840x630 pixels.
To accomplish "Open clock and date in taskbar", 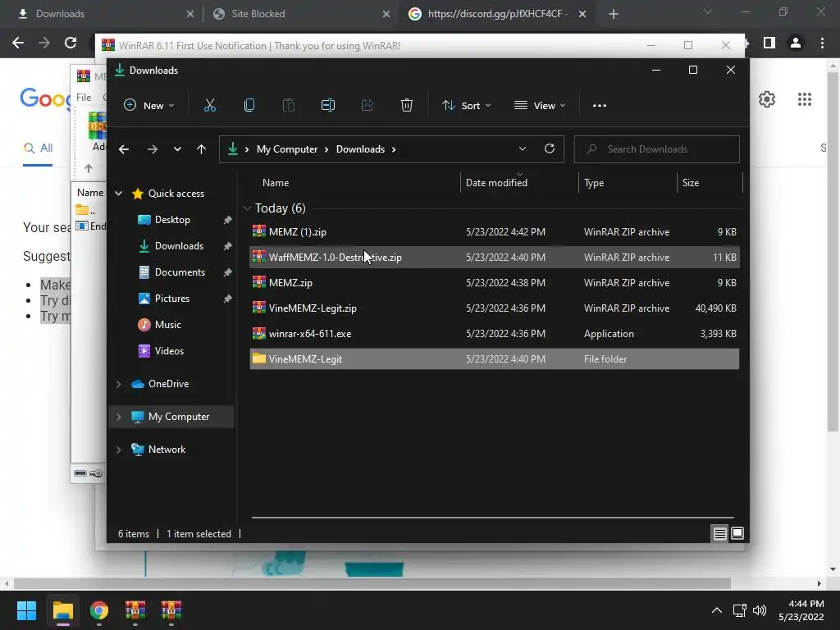I will (801, 610).
